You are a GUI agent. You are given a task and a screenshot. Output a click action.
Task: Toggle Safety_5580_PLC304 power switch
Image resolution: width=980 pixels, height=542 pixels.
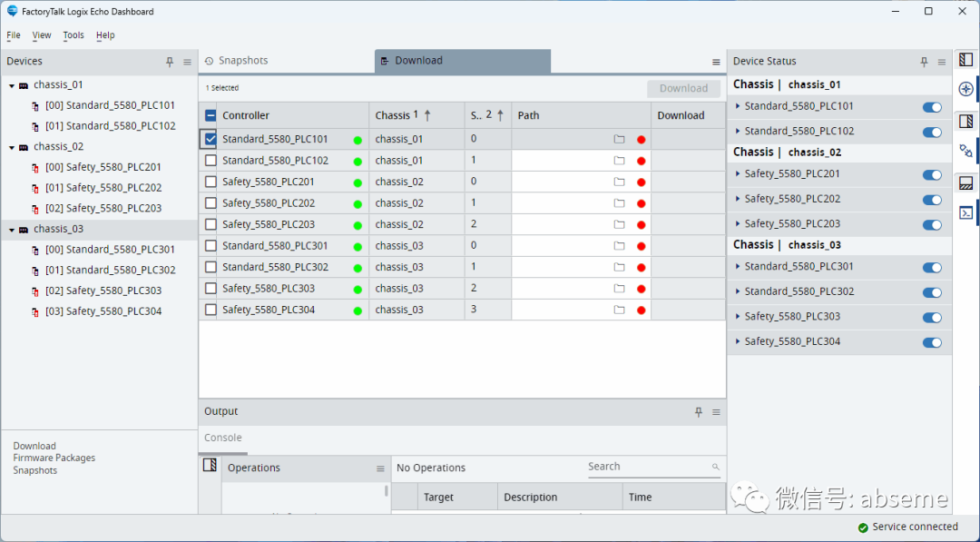coord(932,342)
